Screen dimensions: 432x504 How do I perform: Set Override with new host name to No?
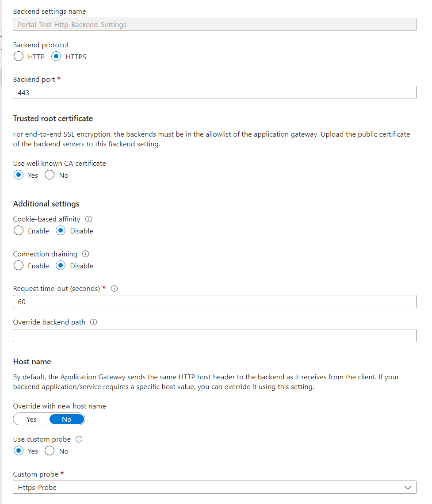click(67, 420)
